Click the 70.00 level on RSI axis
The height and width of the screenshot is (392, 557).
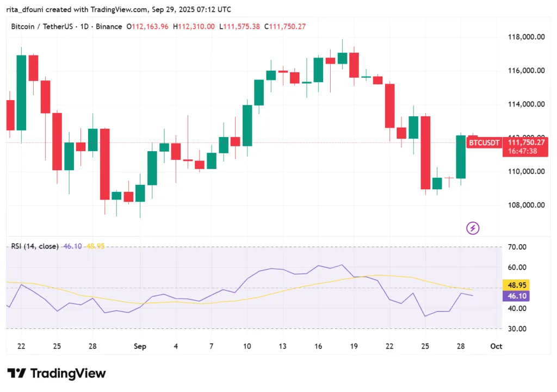click(517, 247)
